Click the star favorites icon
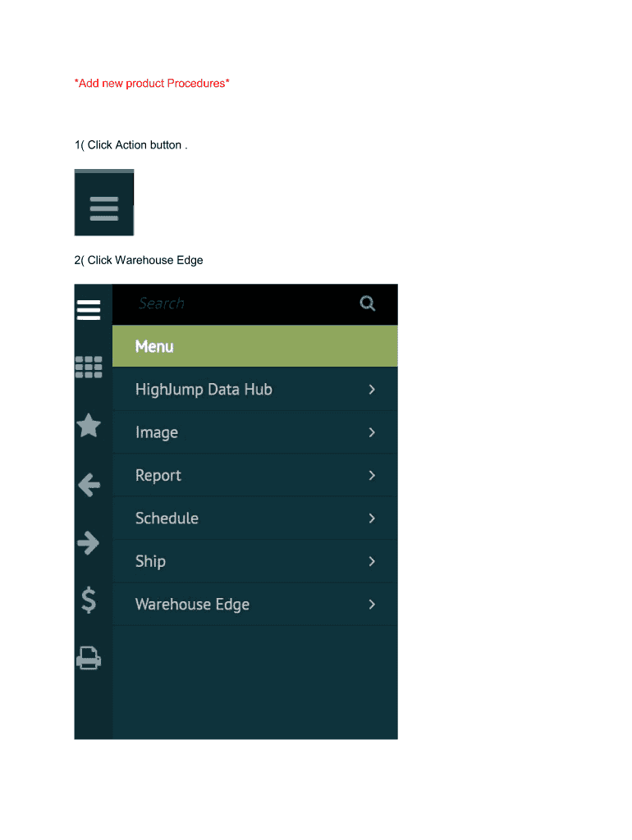Screen dimensions: 632x840 click(x=89, y=426)
